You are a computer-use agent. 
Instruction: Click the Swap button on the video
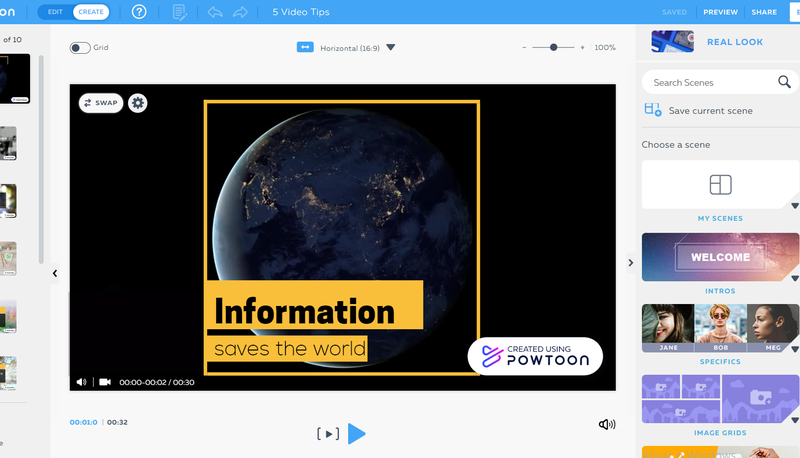[101, 103]
